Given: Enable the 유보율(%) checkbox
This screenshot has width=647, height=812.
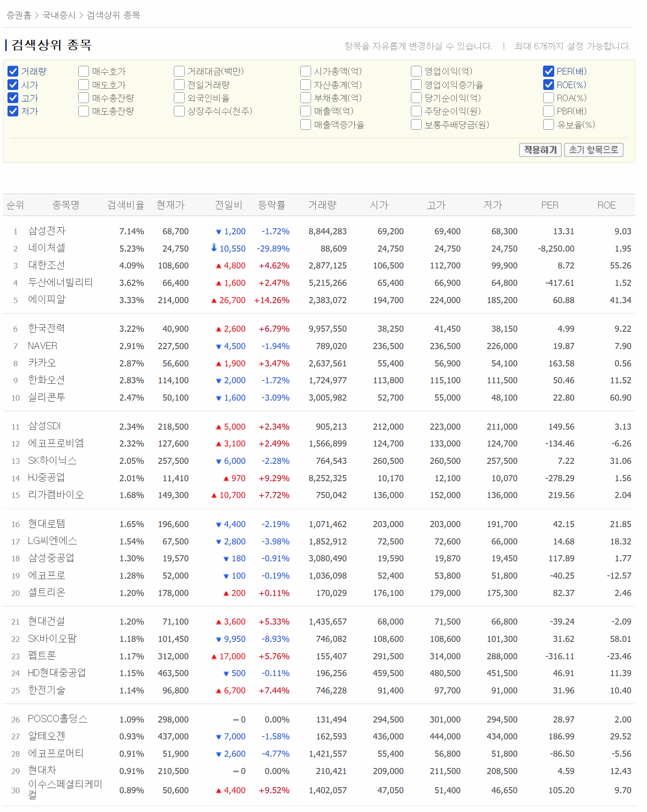Looking at the screenshot, I should point(549,125).
